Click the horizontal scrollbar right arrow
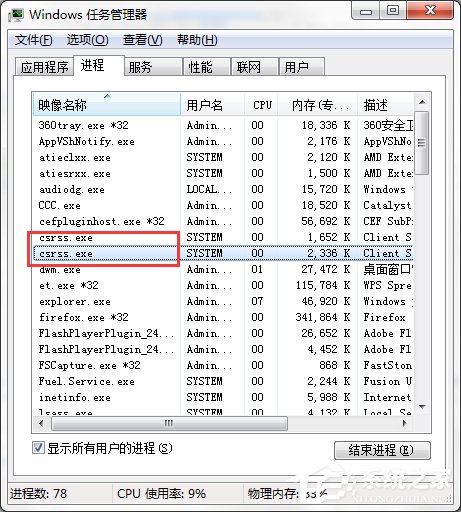 click(405, 424)
